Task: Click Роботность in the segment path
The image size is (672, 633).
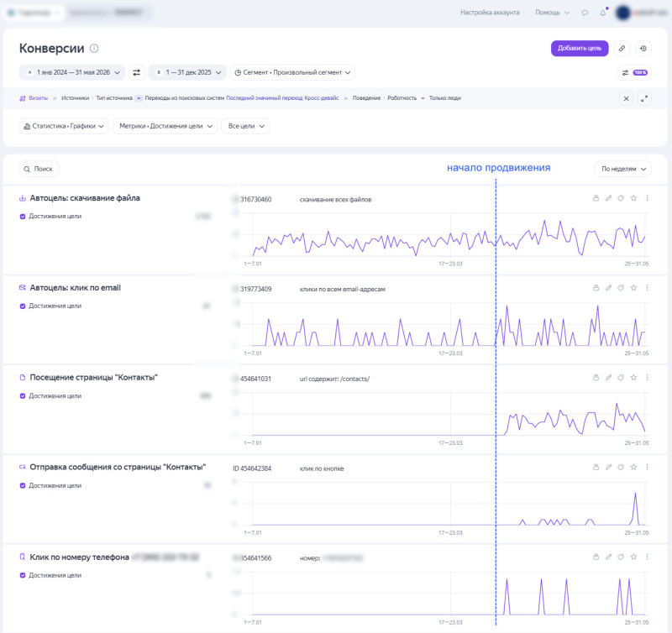Action: tap(402, 98)
